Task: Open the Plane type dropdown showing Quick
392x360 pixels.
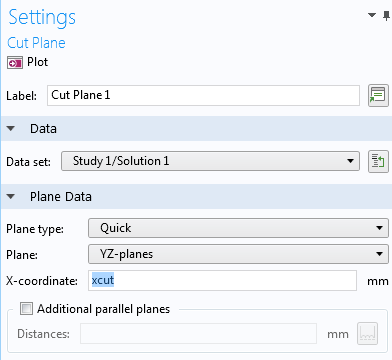Action: click(238, 228)
